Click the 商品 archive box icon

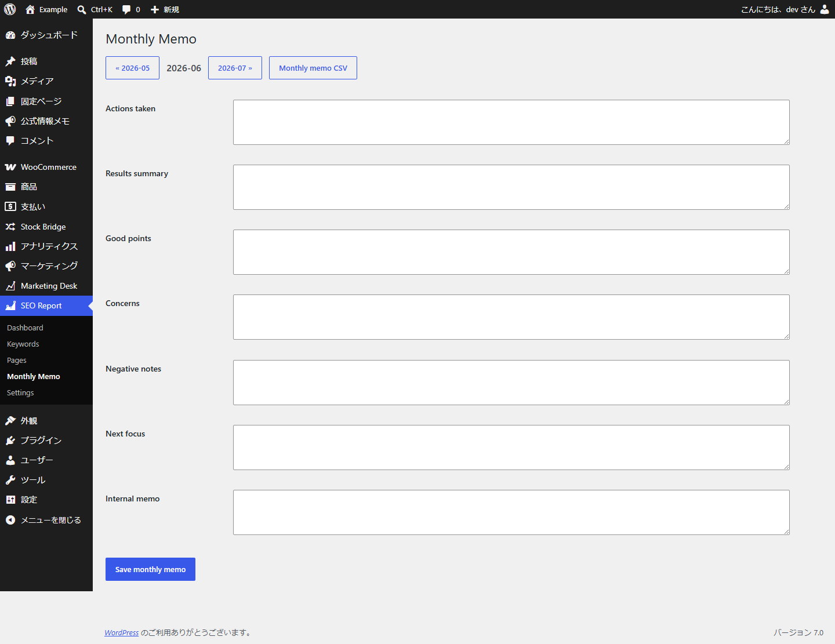(10, 187)
